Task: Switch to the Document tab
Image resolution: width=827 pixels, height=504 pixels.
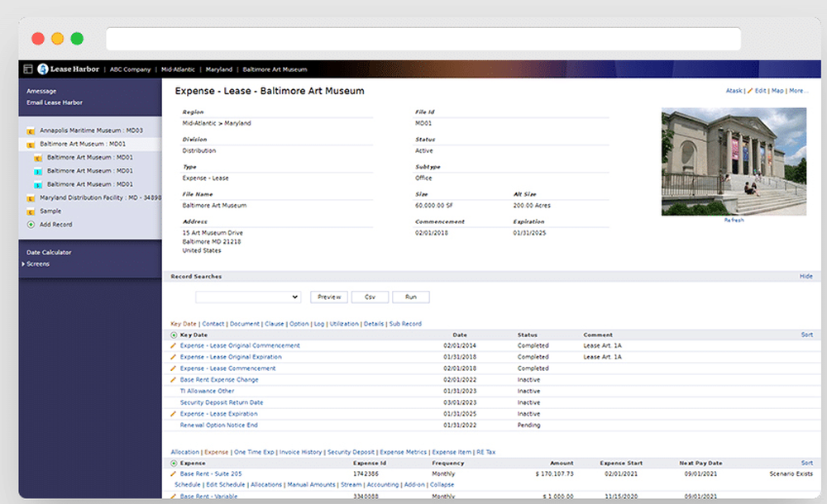Action: [x=245, y=324]
